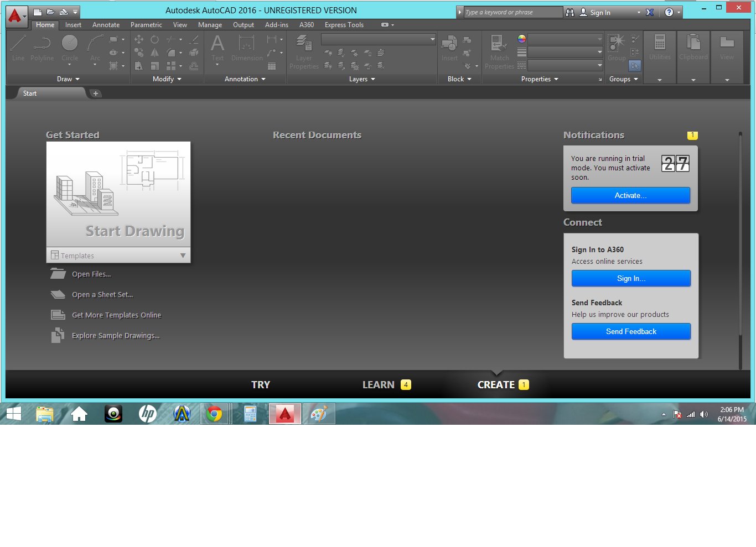Pick the Arc drawing tool
This screenshot has width=756, height=547.
click(95, 48)
